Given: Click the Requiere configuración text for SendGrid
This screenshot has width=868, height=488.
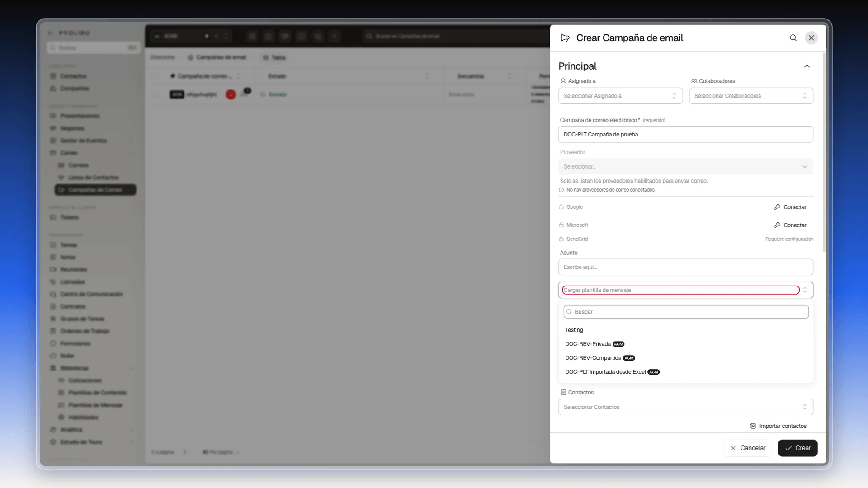Looking at the screenshot, I should (789, 239).
